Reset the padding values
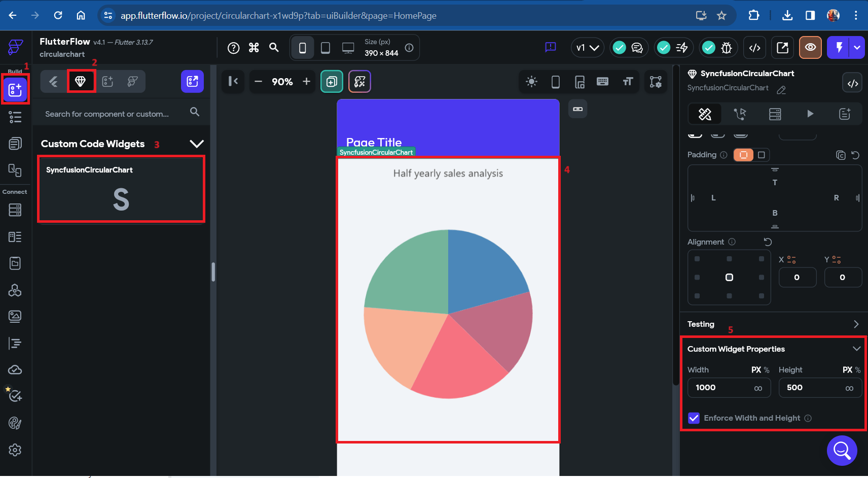The width and height of the screenshot is (868, 478). pyautogui.click(x=855, y=155)
